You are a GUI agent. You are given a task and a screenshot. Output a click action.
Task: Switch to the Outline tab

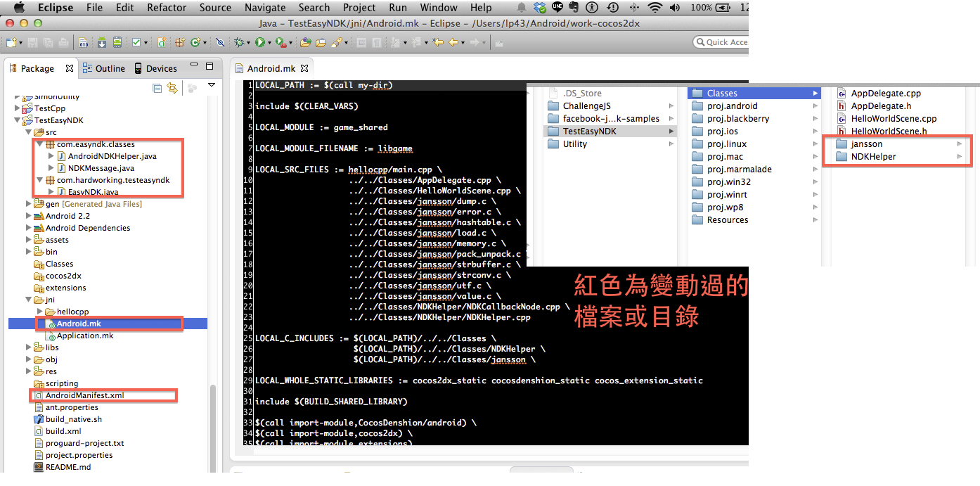pyautogui.click(x=103, y=68)
